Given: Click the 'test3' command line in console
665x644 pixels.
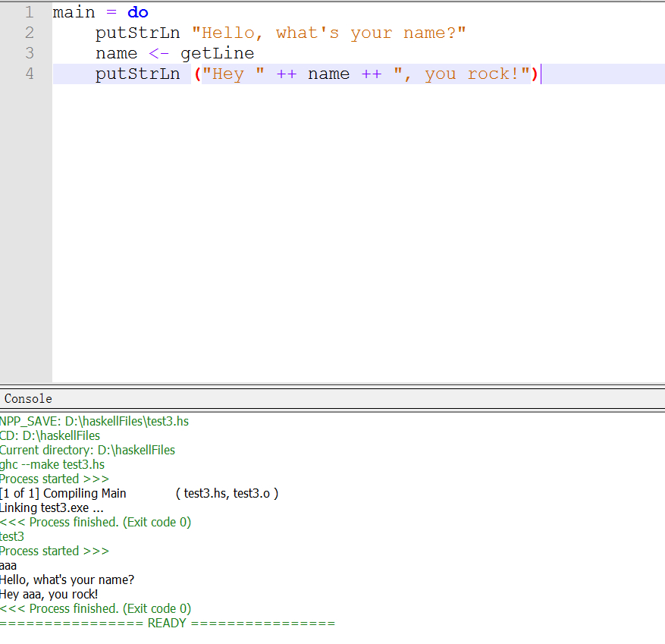Looking at the screenshot, I should [12, 537].
